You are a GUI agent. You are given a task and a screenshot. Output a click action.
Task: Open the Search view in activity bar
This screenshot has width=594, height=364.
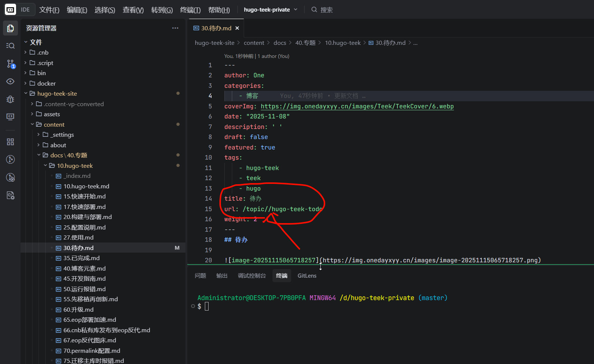[10, 46]
